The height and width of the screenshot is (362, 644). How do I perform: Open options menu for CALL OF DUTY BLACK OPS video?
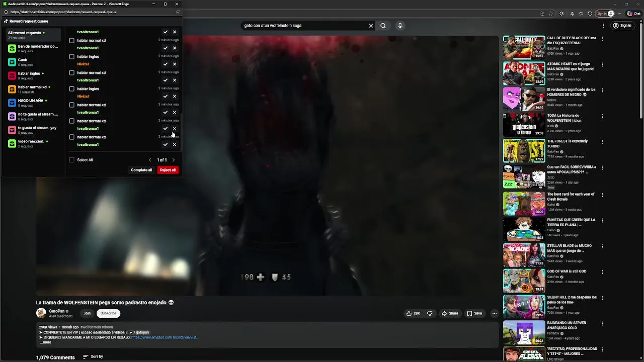[602, 39]
